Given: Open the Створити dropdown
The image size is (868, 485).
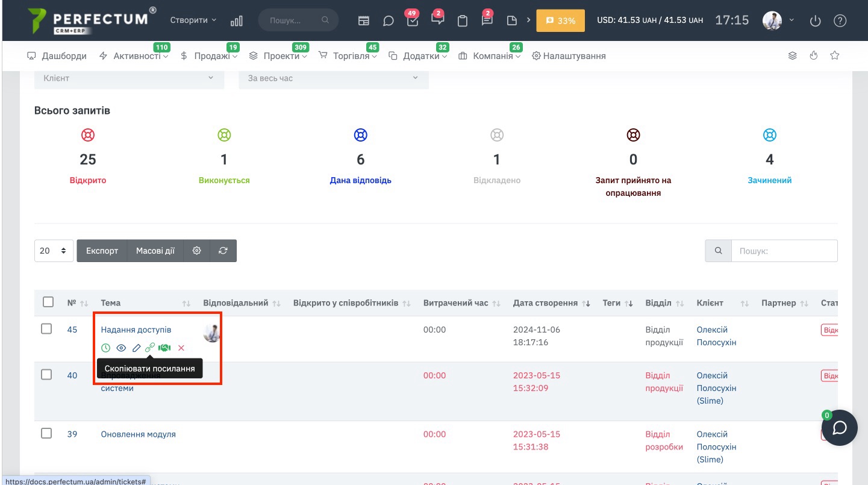Looking at the screenshot, I should (193, 20).
